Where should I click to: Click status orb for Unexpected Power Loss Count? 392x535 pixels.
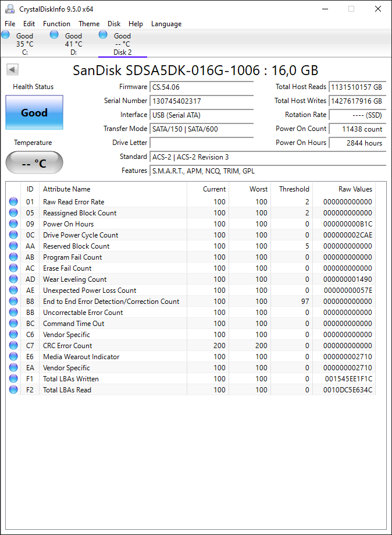coord(13,290)
